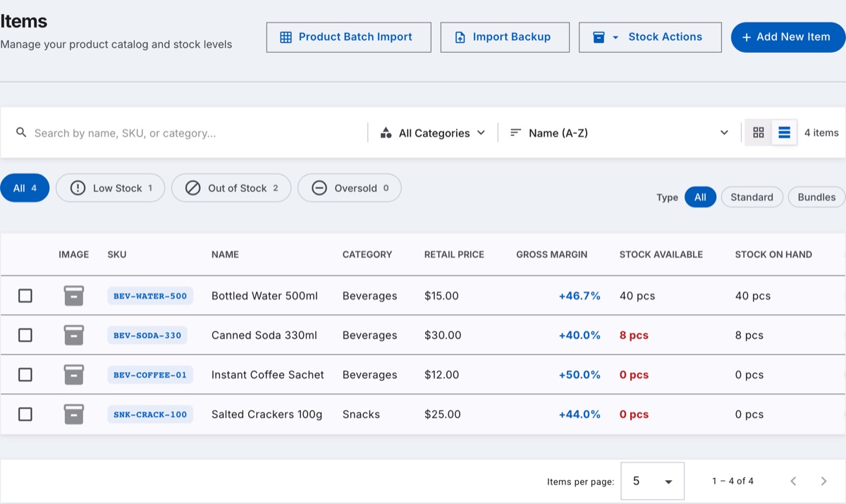Click the Snacks category cell
Image resolution: width=846 pixels, height=504 pixels.
[361, 414]
